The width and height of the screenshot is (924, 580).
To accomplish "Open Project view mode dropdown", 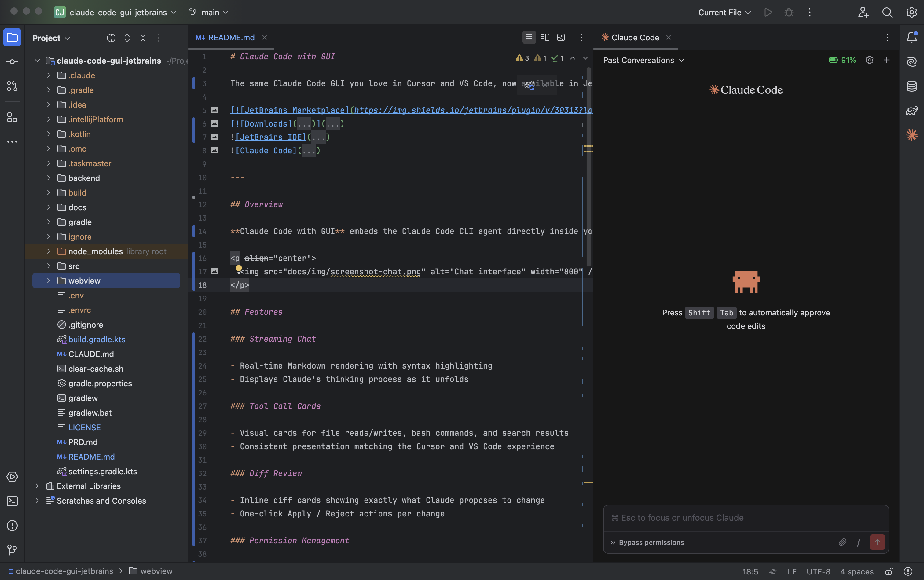I will click(x=51, y=38).
